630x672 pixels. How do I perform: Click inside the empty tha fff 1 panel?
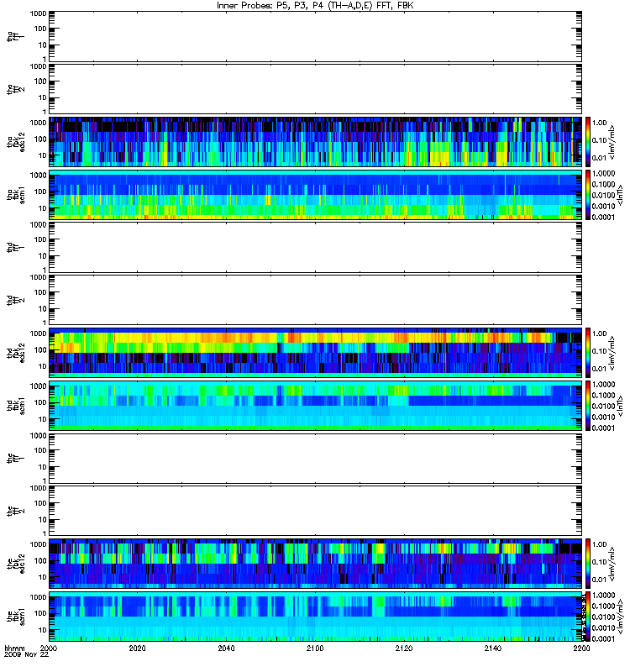pos(316,36)
